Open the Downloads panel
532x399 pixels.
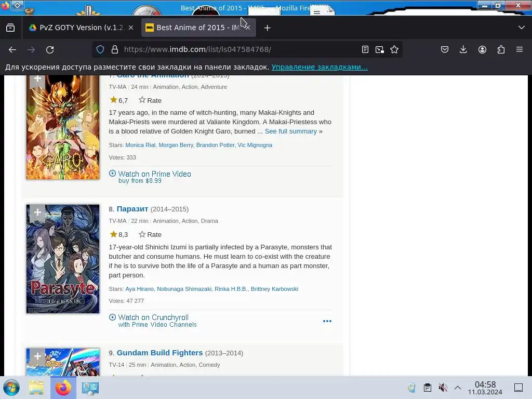click(x=463, y=49)
